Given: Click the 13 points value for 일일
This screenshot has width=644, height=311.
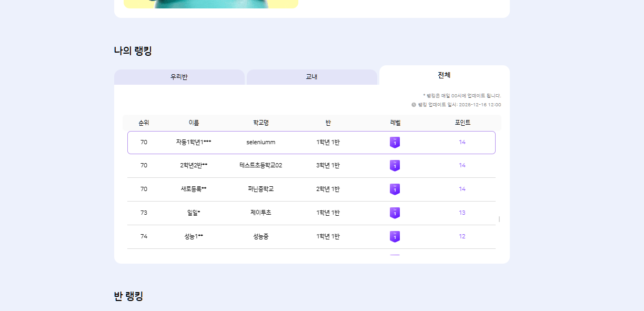Looking at the screenshot, I should point(462,213).
